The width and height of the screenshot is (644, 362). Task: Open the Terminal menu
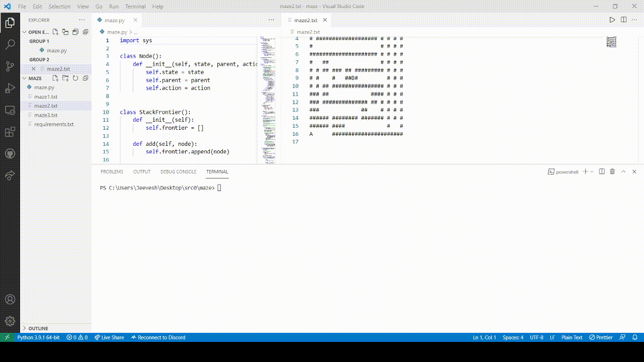135,7
